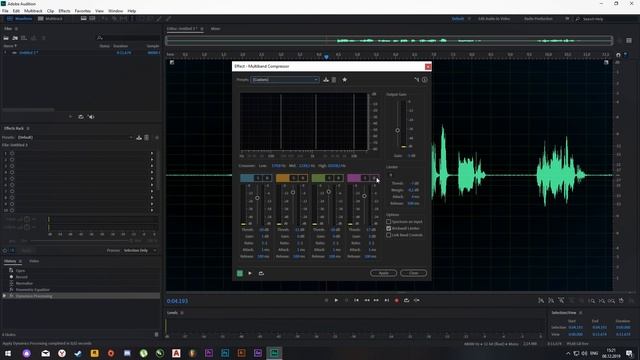Open Effects Rack Presets dropdown
Viewport: 640px width, 360px height.
tap(75, 138)
